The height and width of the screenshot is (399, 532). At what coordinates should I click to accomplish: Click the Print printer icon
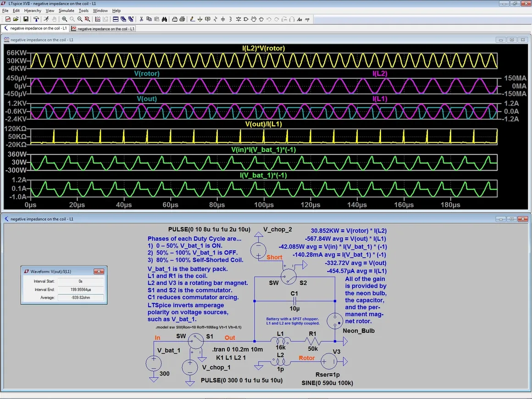click(x=182, y=19)
